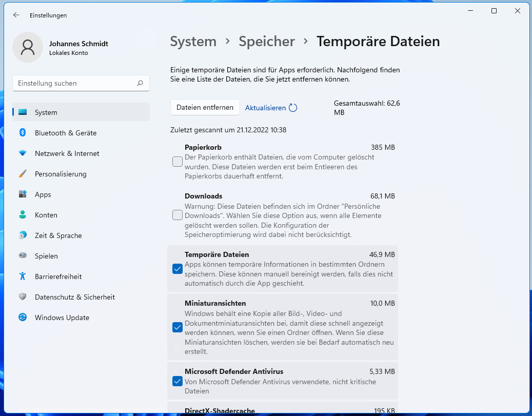This screenshot has height=416, width=532.
Task: Click the Konten person icon
Action: coord(23,215)
